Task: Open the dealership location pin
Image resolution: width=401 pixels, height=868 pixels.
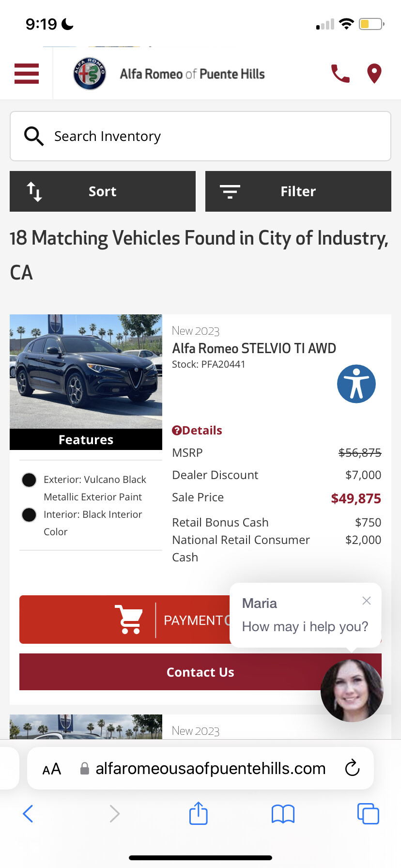Action: click(x=374, y=74)
